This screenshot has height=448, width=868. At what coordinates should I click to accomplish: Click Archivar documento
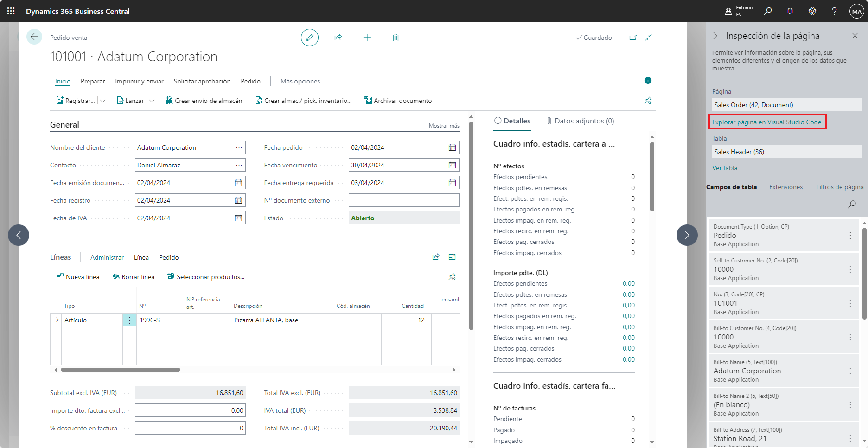pyautogui.click(x=398, y=101)
